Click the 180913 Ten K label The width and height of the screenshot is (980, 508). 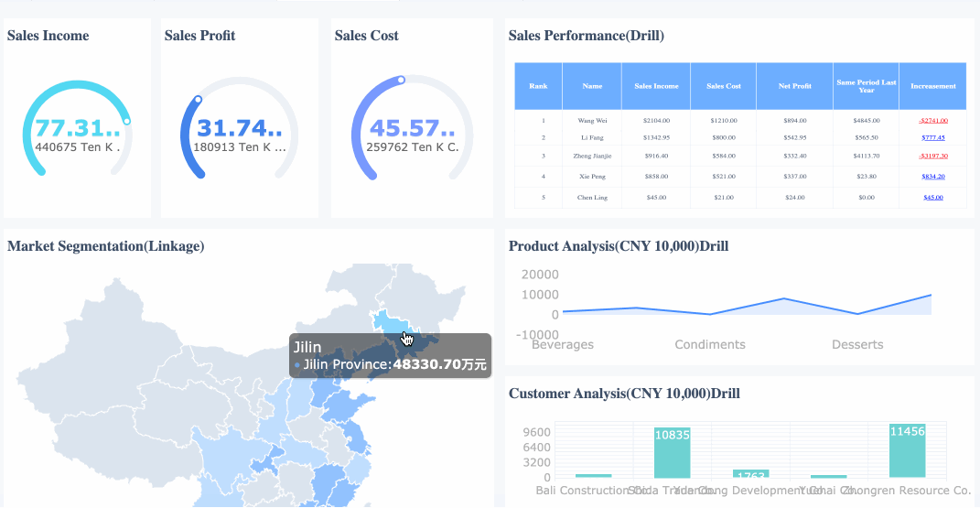click(x=240, y=147)
